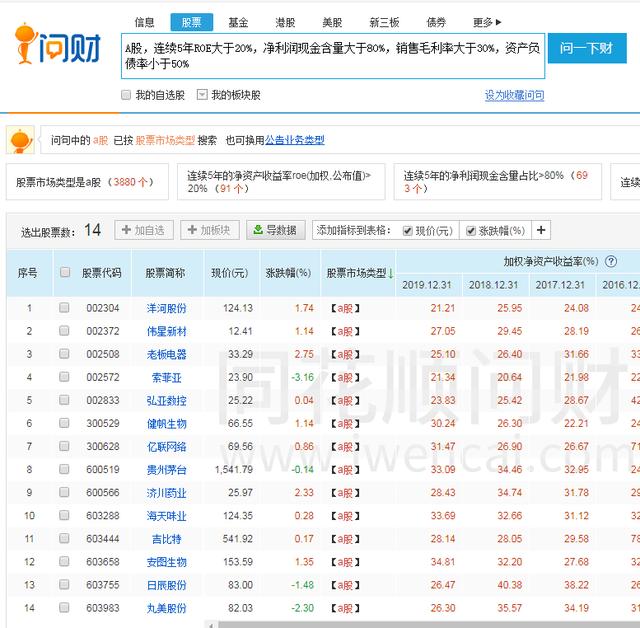Open stock link 吉比特
This screenshot has width=640, height=628.
(x=167, y=539)
